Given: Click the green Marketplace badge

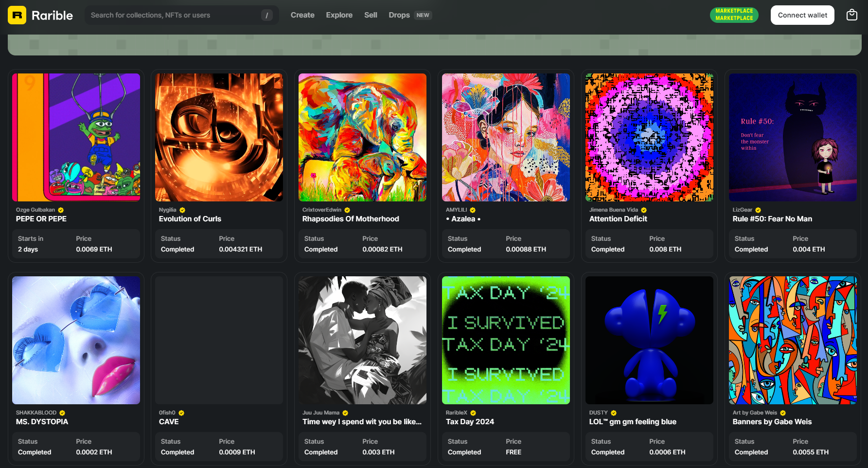Looking at the screenshot, I should point(734,15).
